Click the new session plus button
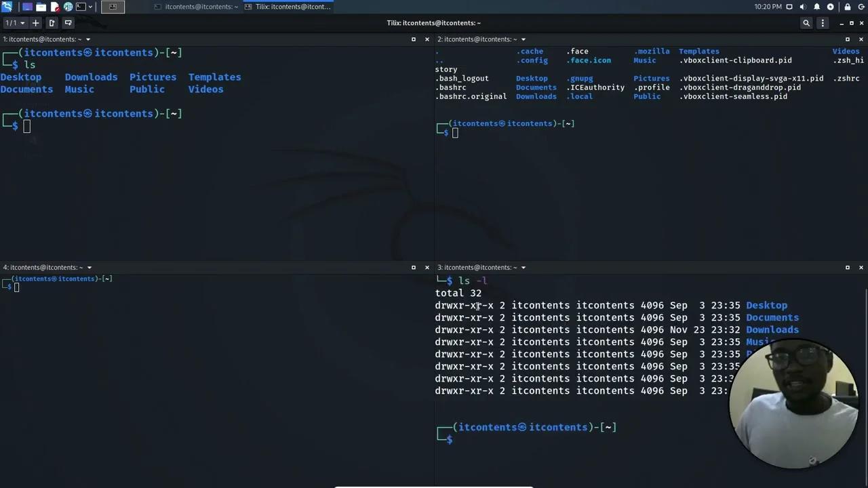868x488 pixels. click(36, 23)
